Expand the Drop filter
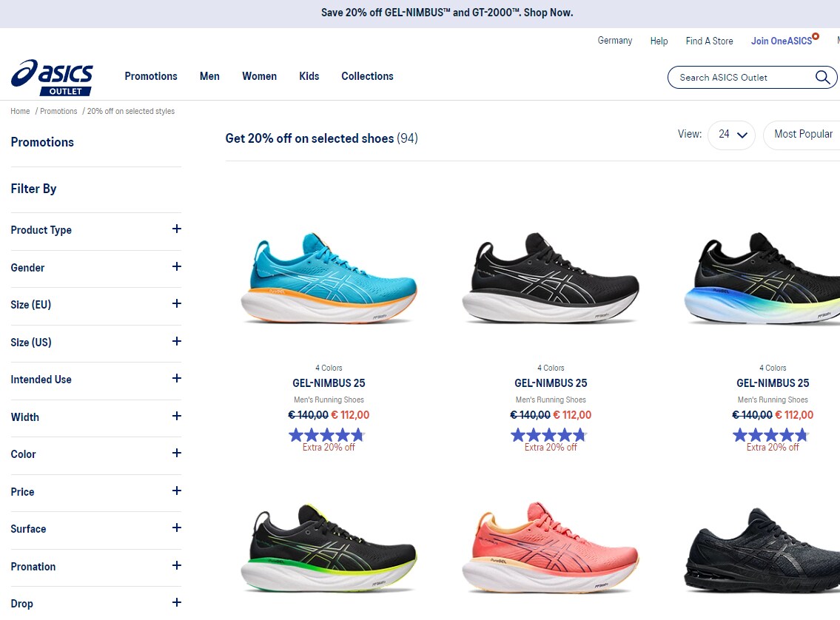This screenshot has width=840, height=620. click(96, 603)
